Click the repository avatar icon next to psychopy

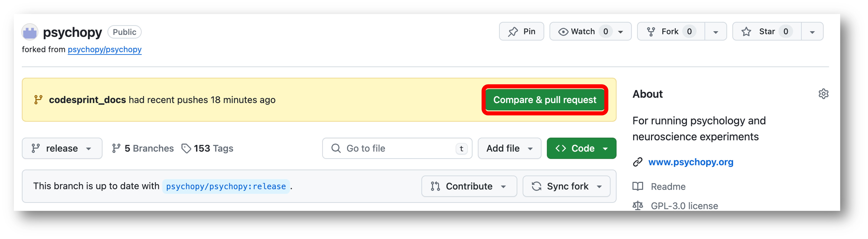coord(30,32)
